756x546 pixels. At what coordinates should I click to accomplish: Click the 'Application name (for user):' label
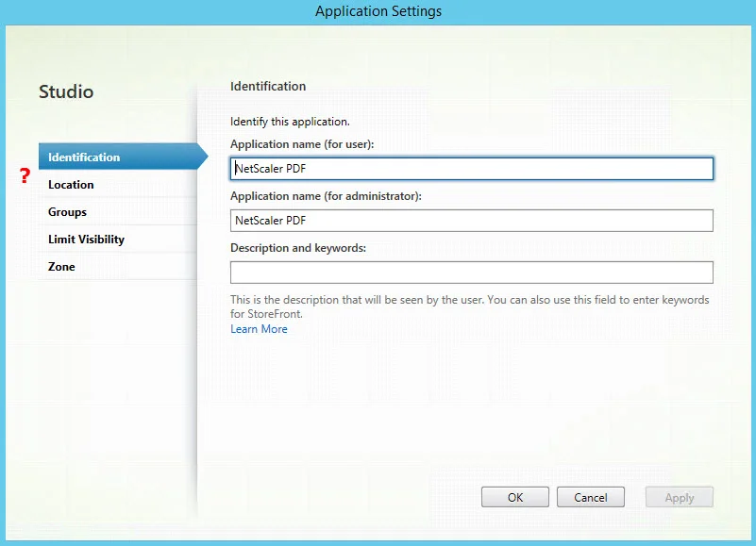click(302, 144)
